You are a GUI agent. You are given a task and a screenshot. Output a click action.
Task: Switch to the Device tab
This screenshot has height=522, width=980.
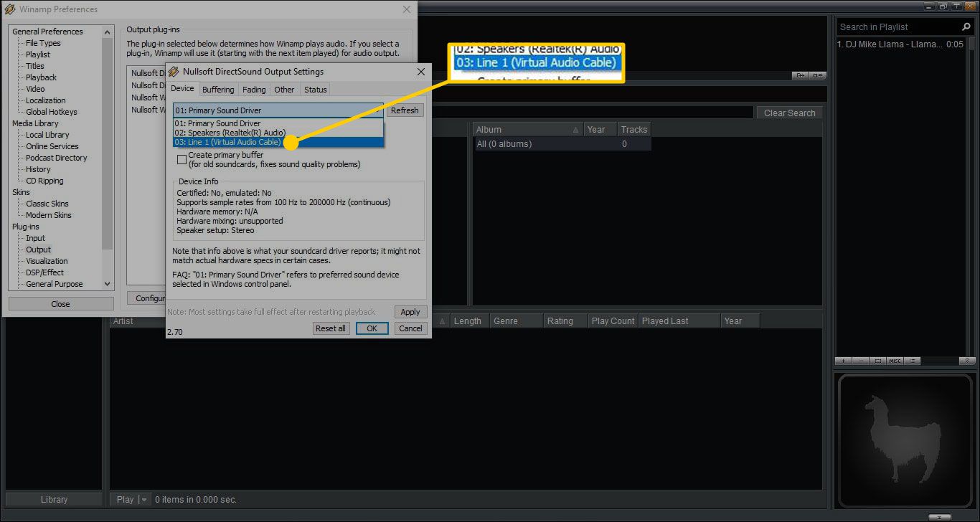[182, 89]
